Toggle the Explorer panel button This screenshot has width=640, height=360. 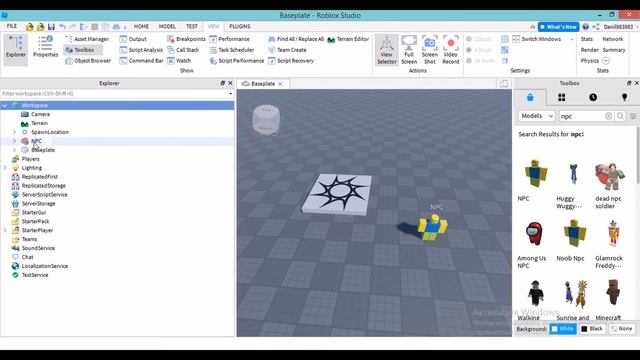[16, 50]
